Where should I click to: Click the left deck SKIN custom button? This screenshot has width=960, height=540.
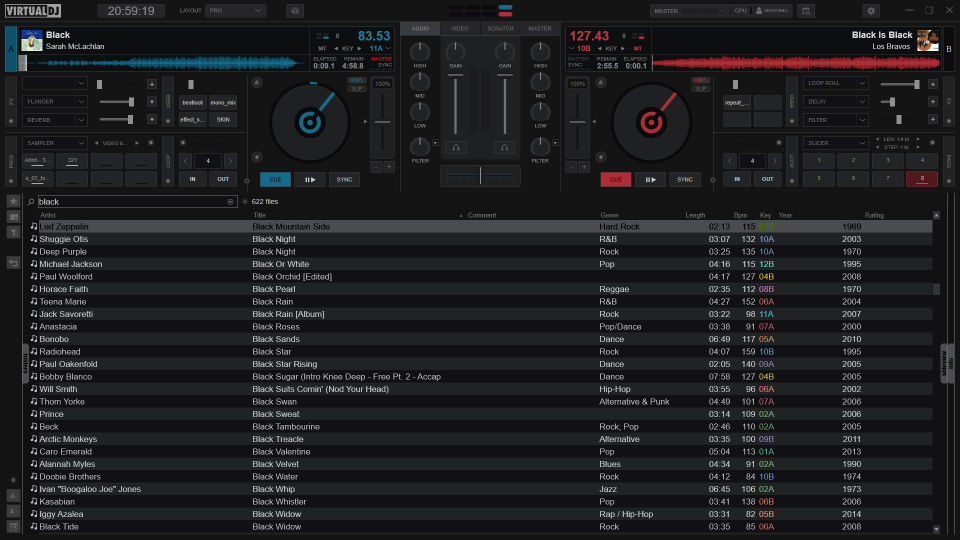pyautogui.click(x=223, y=120)
